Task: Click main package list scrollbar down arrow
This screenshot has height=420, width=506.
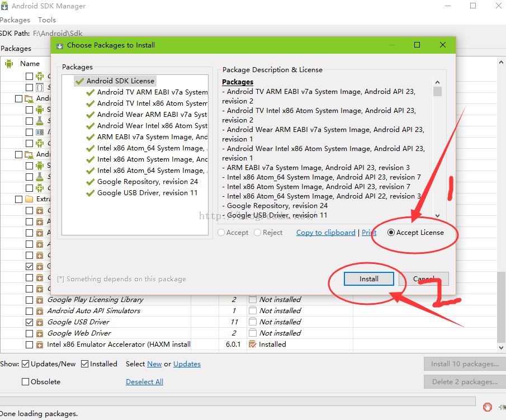Action: coord(501,348)
